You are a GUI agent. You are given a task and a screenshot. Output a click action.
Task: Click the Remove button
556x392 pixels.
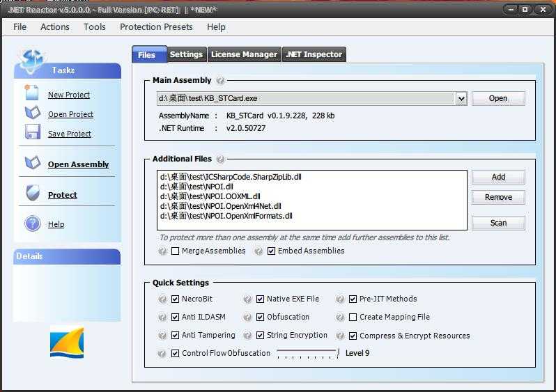point(498,197)
